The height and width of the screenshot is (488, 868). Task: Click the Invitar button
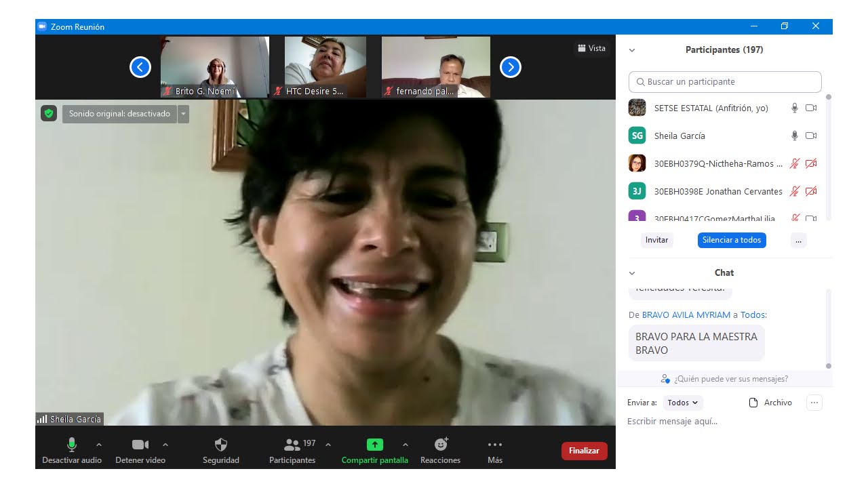click(656, 240)
